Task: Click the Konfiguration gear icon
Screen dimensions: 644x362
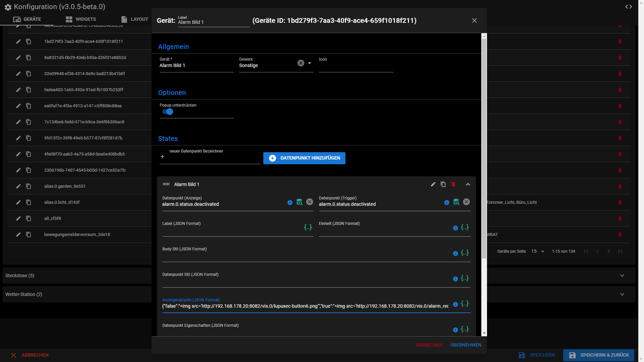Action: tap(8, 7)
